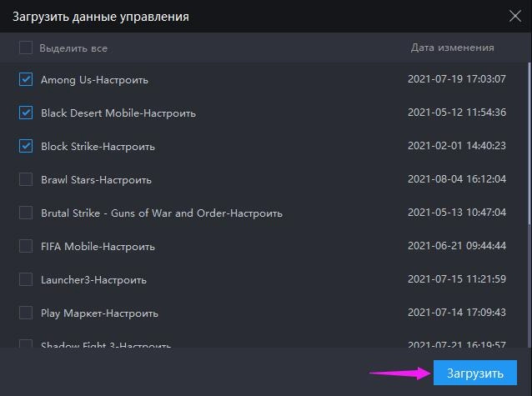Click the Brawl Stars-Настроить entry name text

(x=96, y=180)
